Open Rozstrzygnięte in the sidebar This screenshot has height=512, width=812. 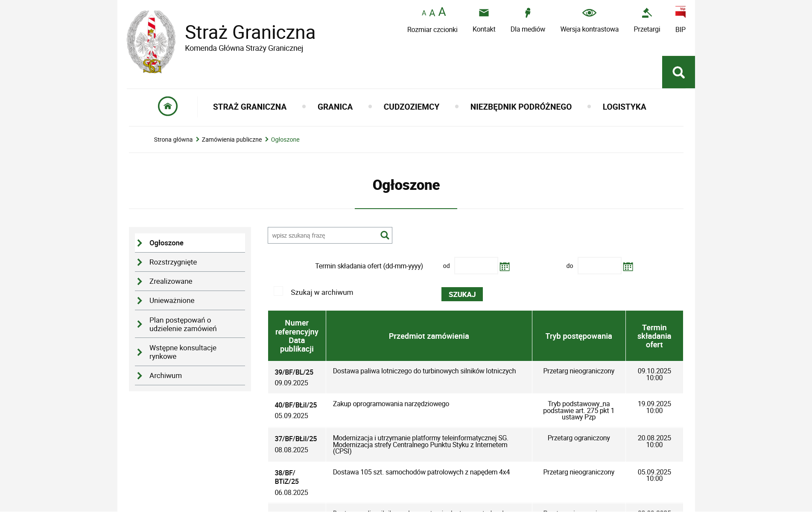pyautogui.click(x=173, y=262)
